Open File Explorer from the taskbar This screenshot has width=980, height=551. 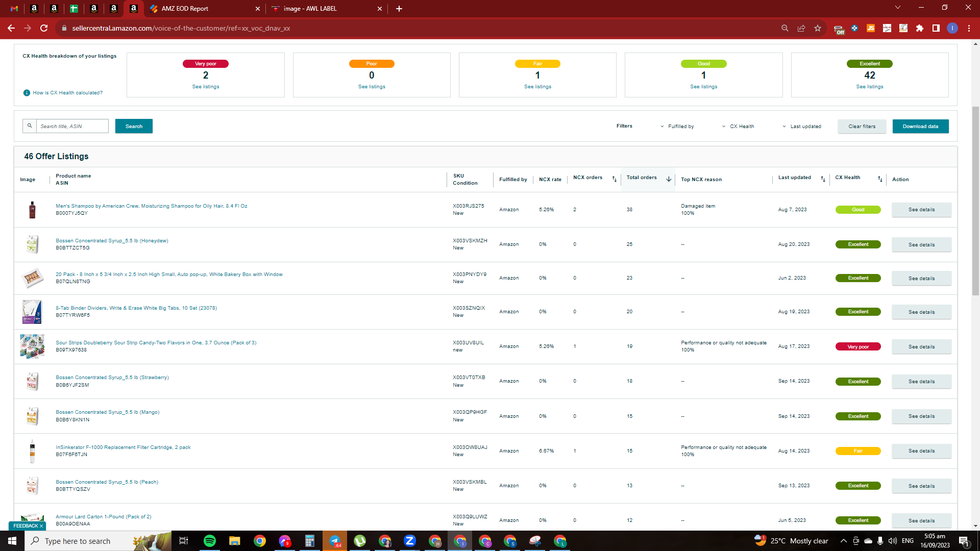235,541
